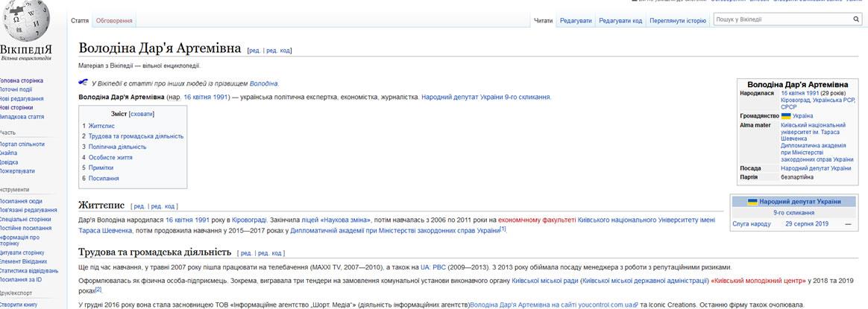868x309 pixels.
Task: Open Елемент Вікіданих in sidebar
Action: point(22,261)
